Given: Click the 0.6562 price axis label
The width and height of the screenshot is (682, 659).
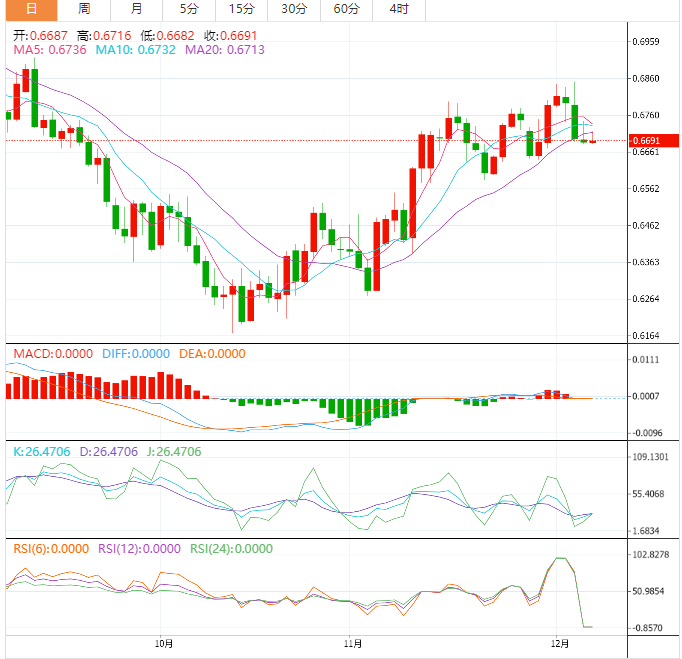Looking at the screenshot, I should point(645,188).
